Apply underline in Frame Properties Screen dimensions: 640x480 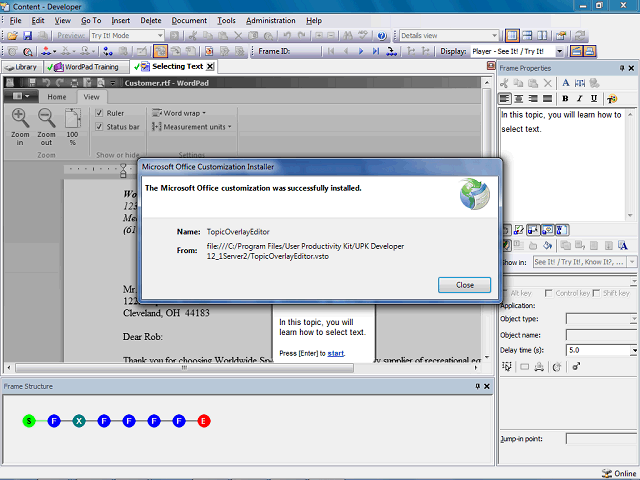click(x=594, y=98)
